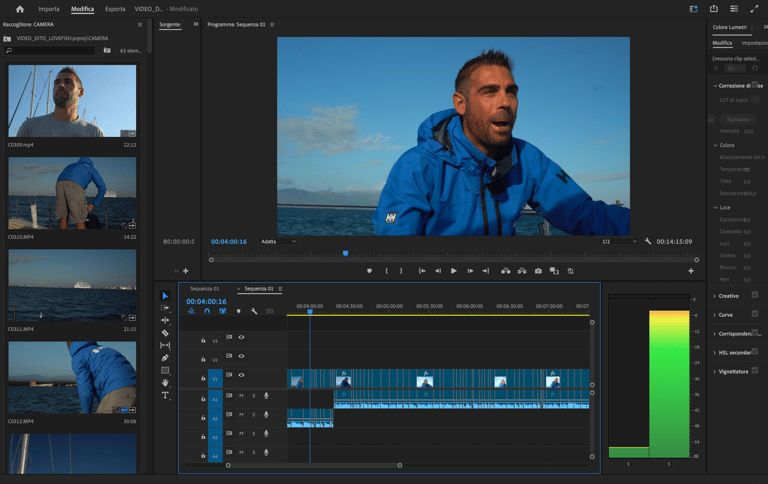Click the Extract button
Viewport: 768px width, 484px height.
(522, 271)
